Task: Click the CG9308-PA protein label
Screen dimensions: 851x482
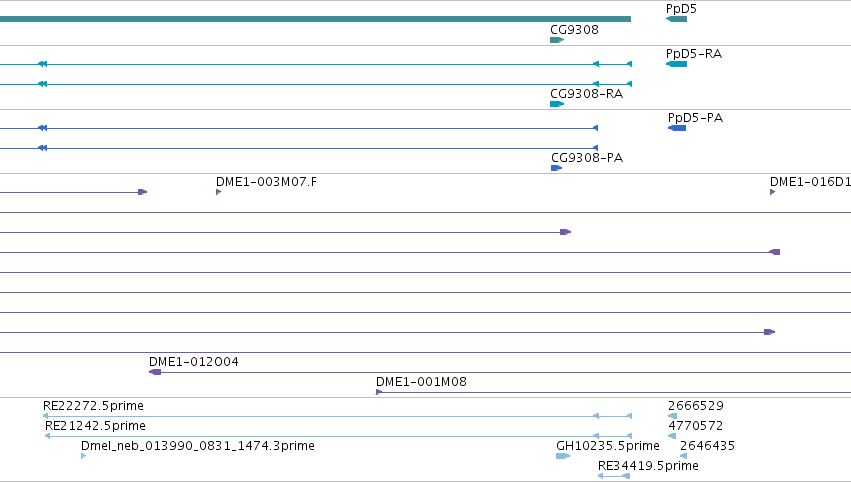Action: point(587,158)
